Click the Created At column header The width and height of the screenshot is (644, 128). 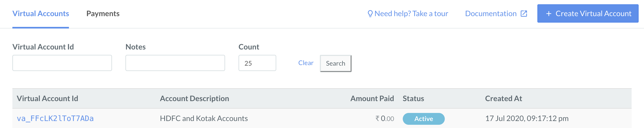point(503,99)
